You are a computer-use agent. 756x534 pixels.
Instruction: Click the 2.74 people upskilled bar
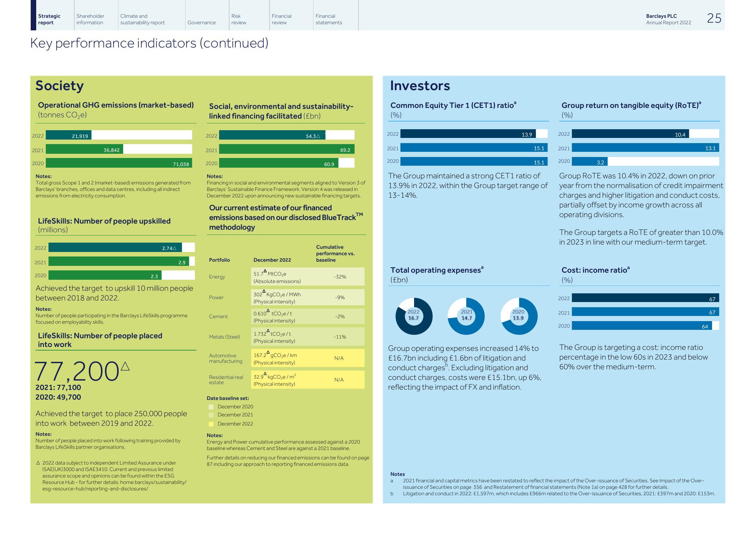115,247
